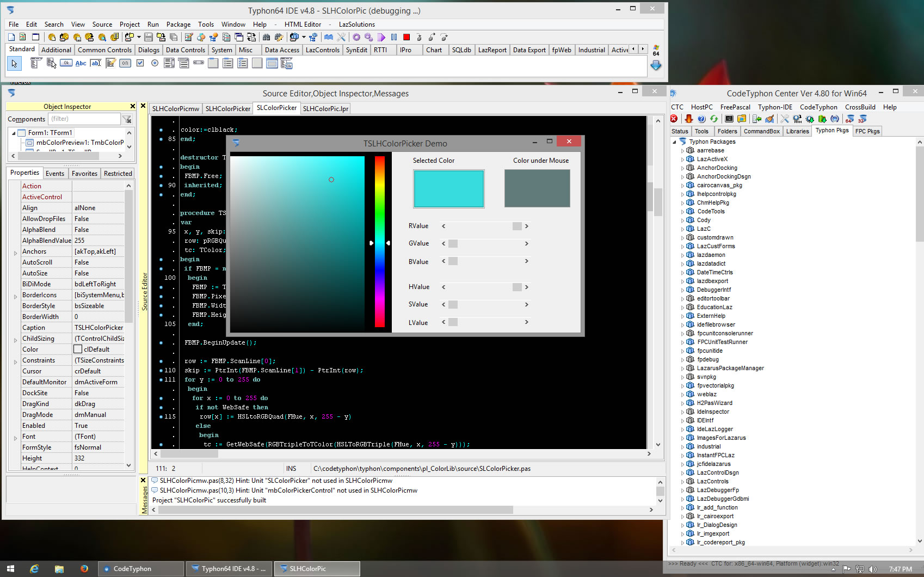Open the crossed tools options icon in IDE toolbar
924x577 pixels.
coord(341,37)
